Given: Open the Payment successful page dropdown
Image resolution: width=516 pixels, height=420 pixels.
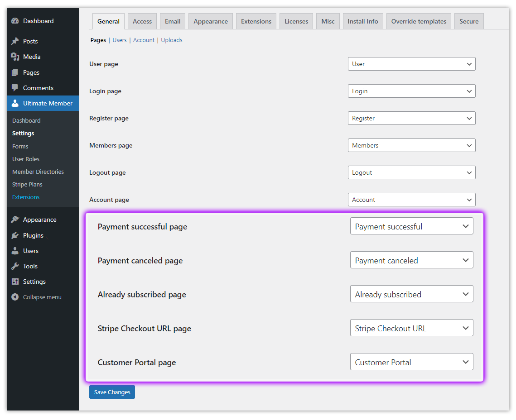Looking at the screenshot, I should coord(411,226).
